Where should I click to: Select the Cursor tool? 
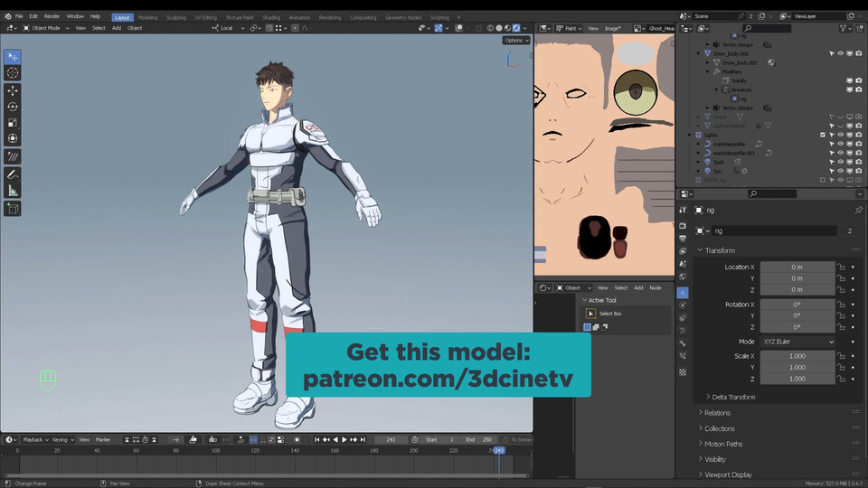pos(12,73)
